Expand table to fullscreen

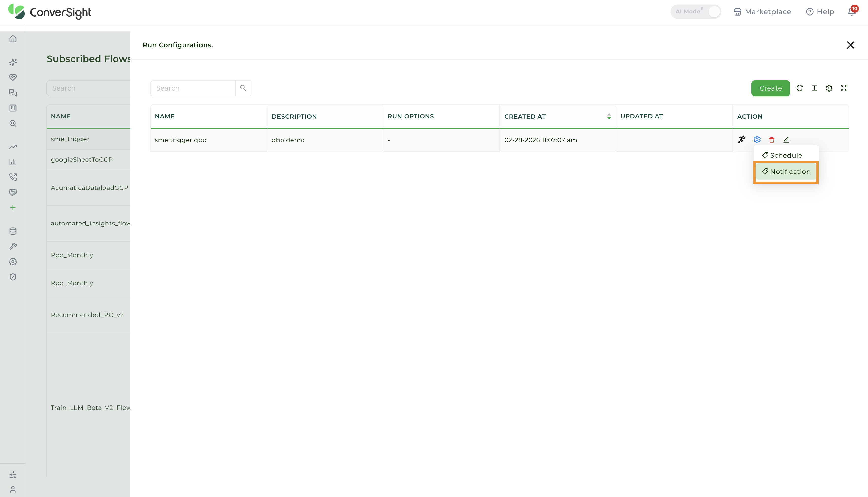(x=844, y=88)
